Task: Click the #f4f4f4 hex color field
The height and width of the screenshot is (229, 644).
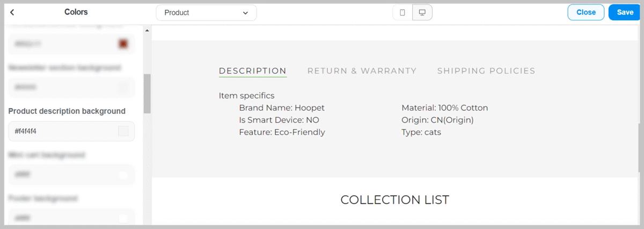Action: tap(71, 131)
